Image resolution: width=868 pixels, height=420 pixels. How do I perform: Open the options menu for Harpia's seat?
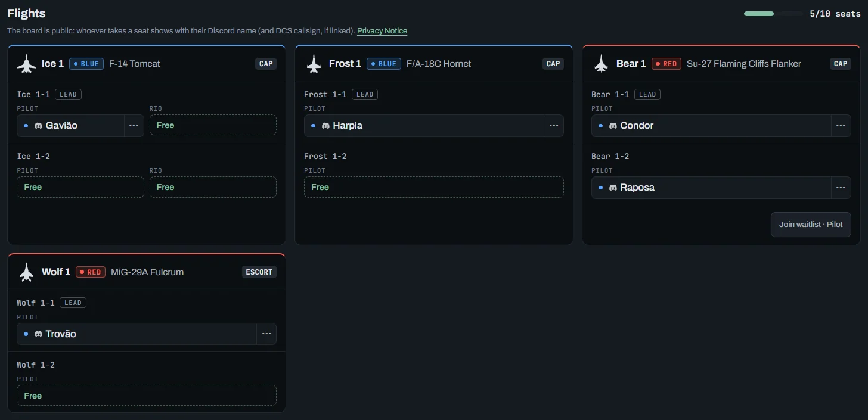[554, 126]
